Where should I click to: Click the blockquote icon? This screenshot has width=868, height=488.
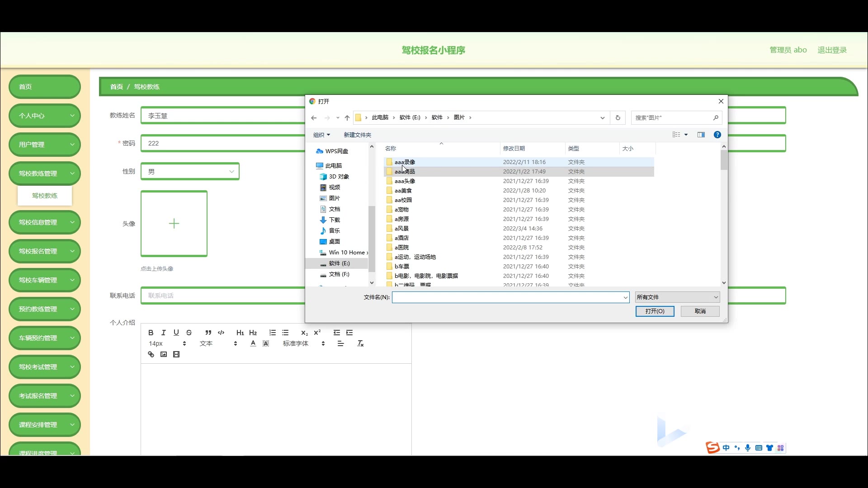(x=208, y=333)
